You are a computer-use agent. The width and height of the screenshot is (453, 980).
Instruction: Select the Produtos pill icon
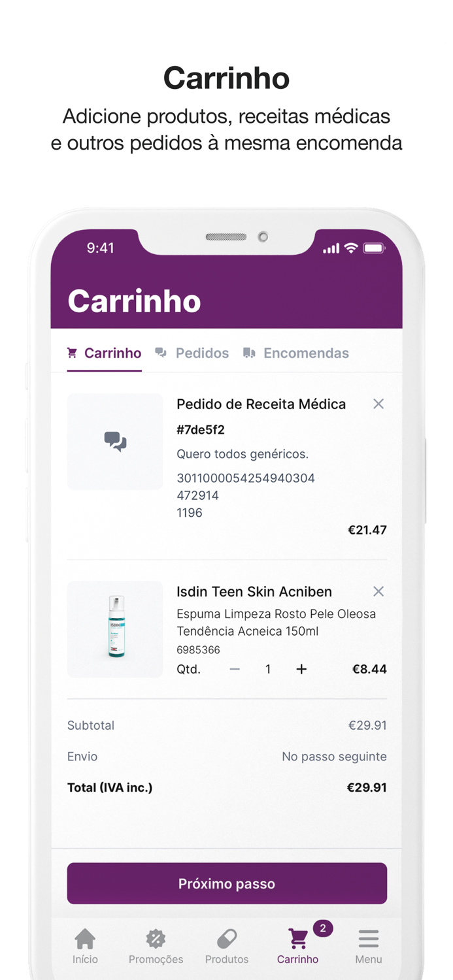point(226,938)
